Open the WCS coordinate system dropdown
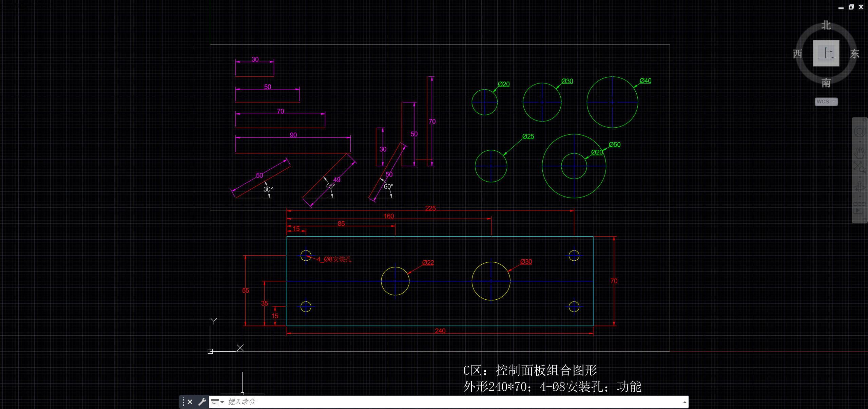Viewport: 868px width, 409px height. [826, 102]
